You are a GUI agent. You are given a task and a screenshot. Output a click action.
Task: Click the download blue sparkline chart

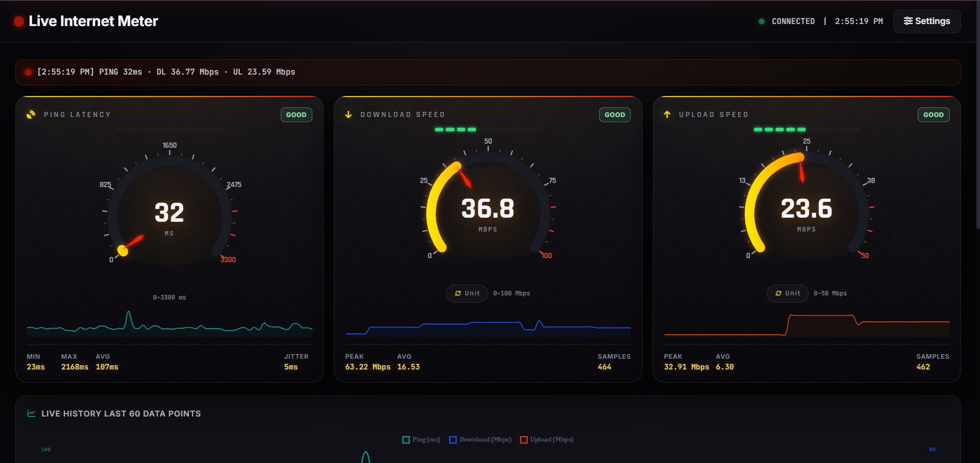[x=488, y=328]
